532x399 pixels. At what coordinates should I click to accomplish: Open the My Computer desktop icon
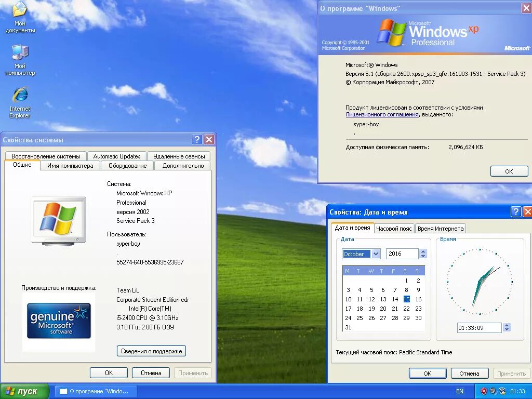(x=20, y=60)
